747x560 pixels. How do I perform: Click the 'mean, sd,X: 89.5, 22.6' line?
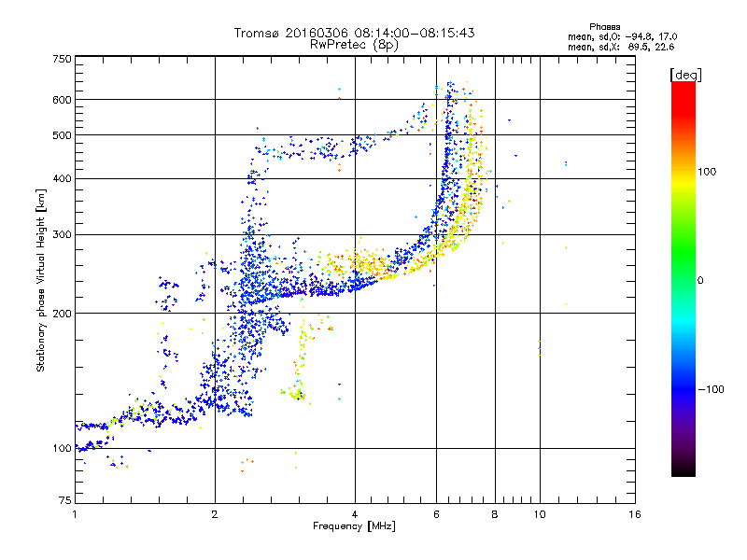[x=621, y=47]
